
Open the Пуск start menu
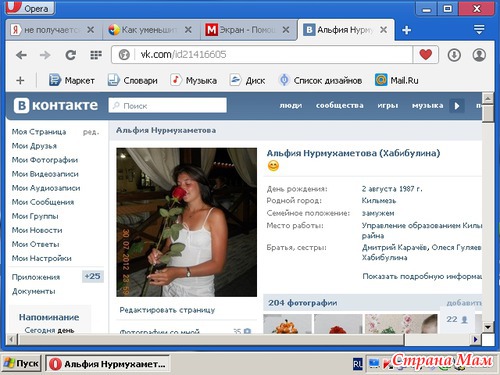[22, 363]
